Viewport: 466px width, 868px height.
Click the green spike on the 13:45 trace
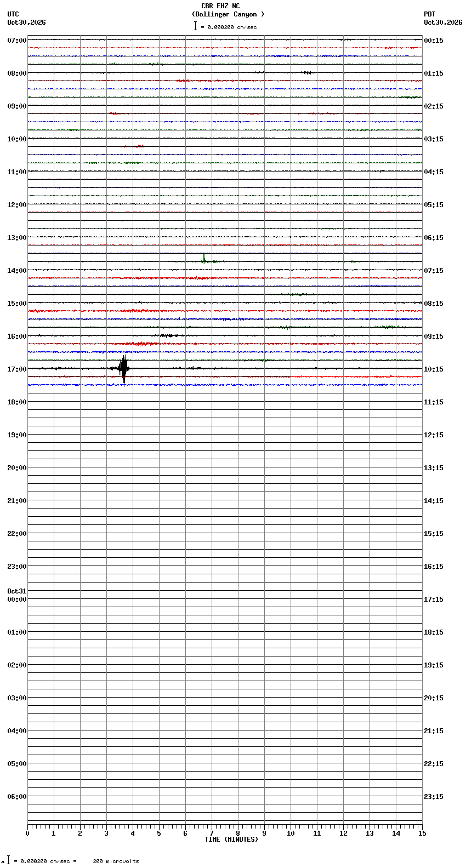coord(204,258)
